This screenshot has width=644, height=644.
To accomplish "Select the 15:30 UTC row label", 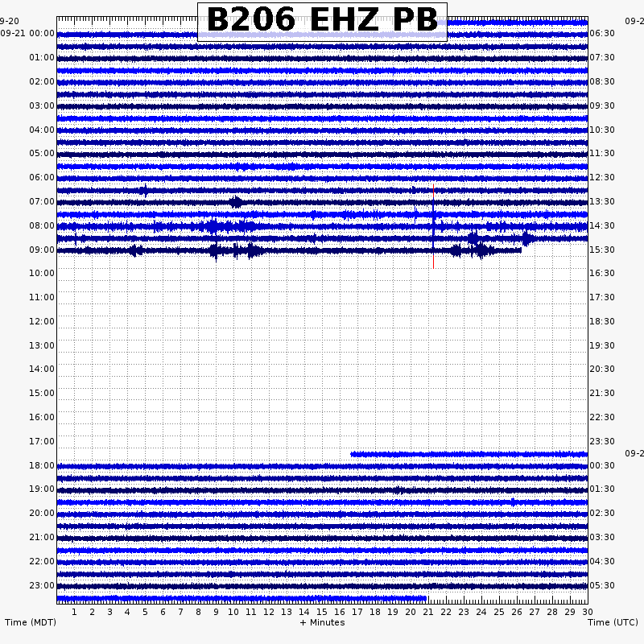I will point(602,250).
